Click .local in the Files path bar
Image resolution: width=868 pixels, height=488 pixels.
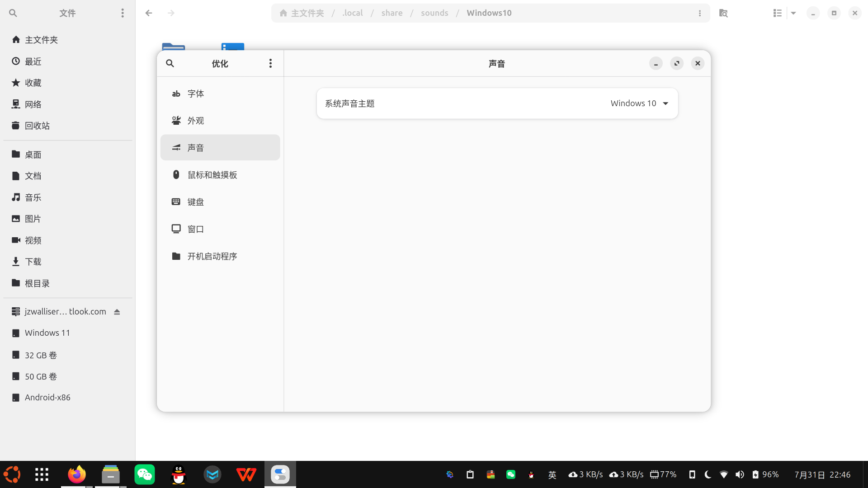(x=353, y=13)
